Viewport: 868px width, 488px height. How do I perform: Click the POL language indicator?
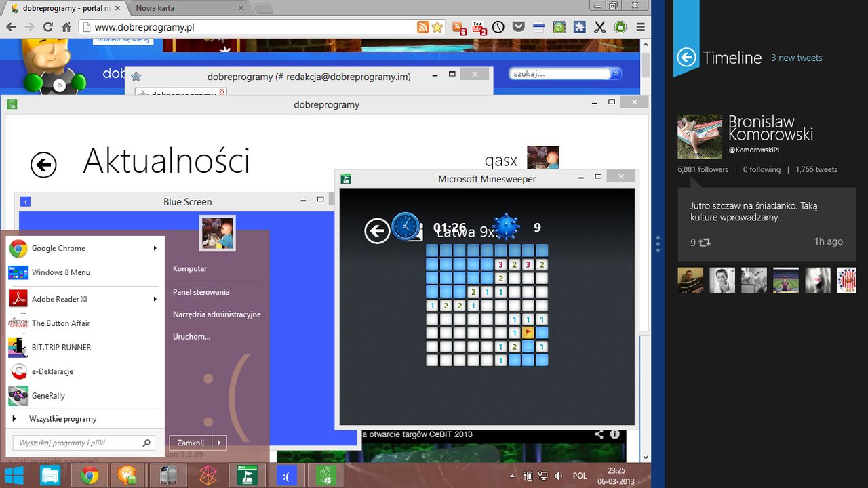pyautogui.click(x=580, y=476)
